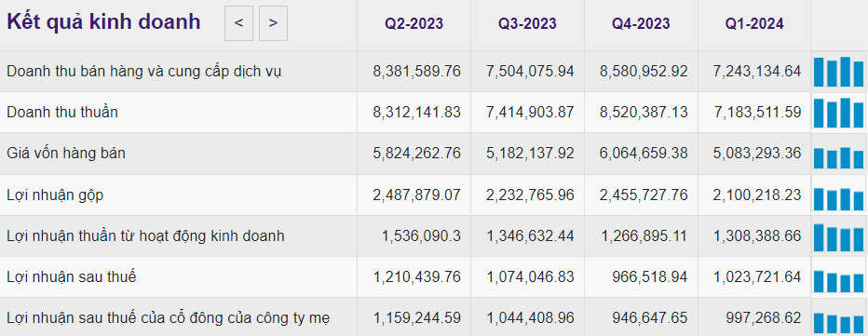Select the Q2-2023 column header
The height and width of the screenshot is (336, 868).
pos(414,24)
